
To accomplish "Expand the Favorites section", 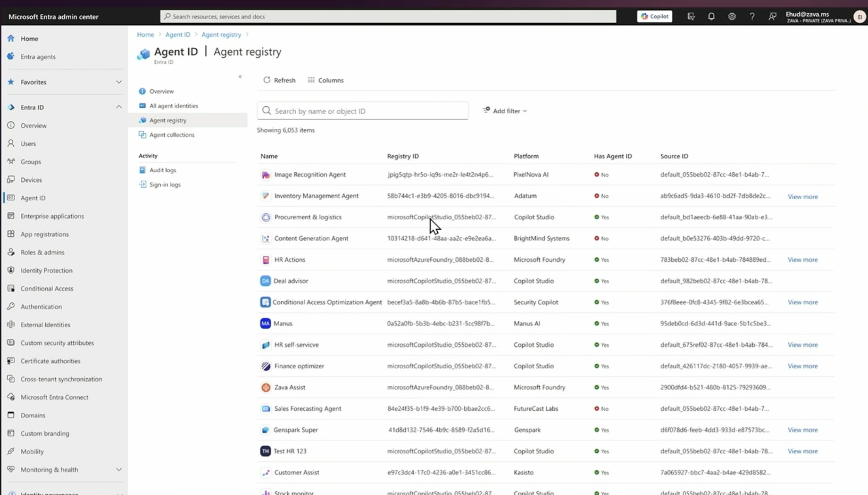I will pos(119,82).
